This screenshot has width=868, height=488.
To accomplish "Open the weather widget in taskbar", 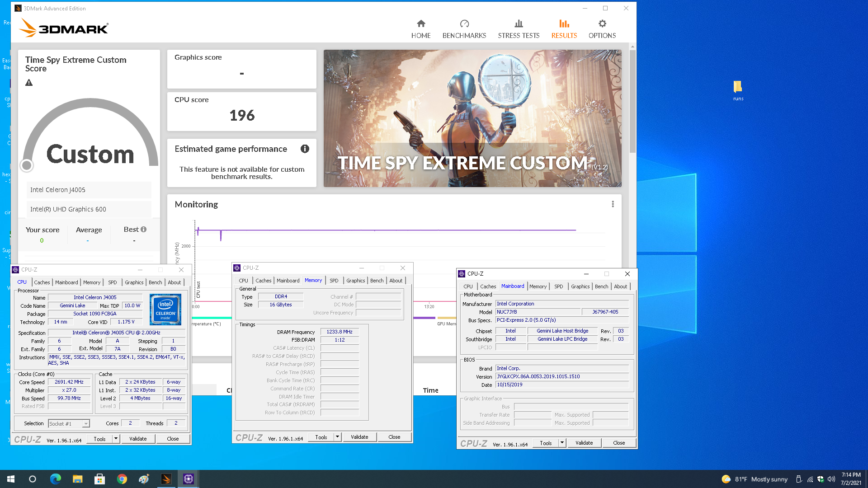I will coord(755,479).
